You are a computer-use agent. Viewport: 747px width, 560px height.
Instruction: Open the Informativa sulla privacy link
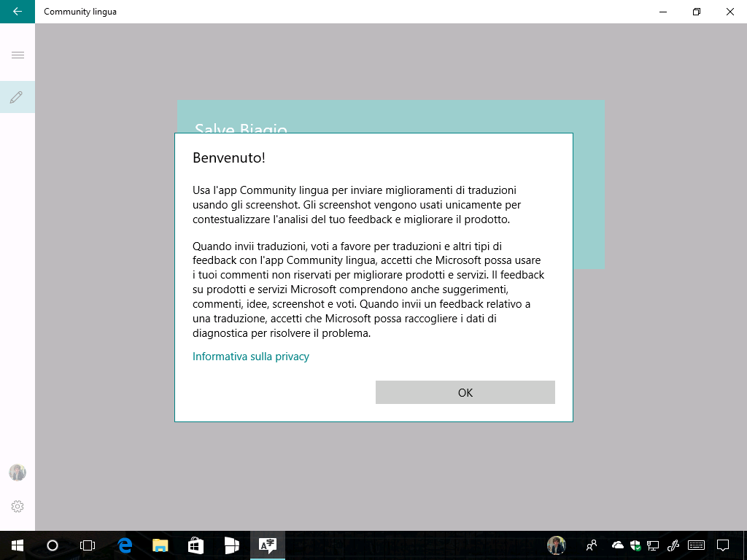(x=251, y=357)
